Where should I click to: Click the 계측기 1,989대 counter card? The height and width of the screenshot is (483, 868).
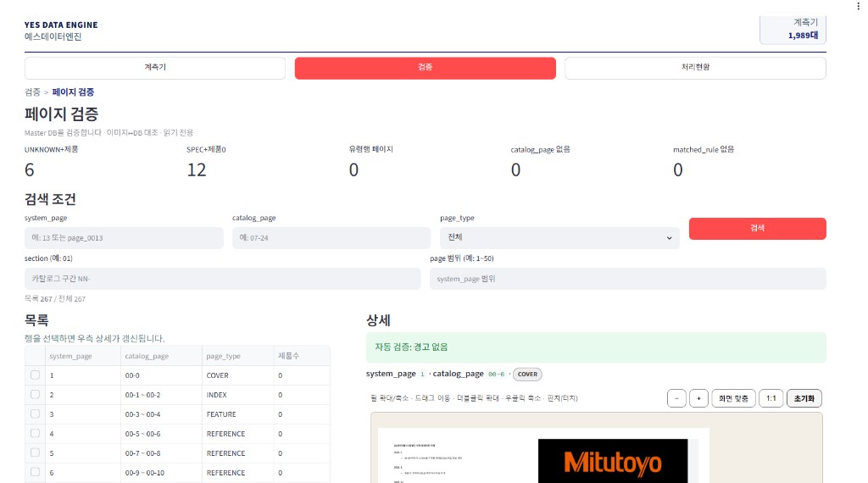click(x=793, y=30)
